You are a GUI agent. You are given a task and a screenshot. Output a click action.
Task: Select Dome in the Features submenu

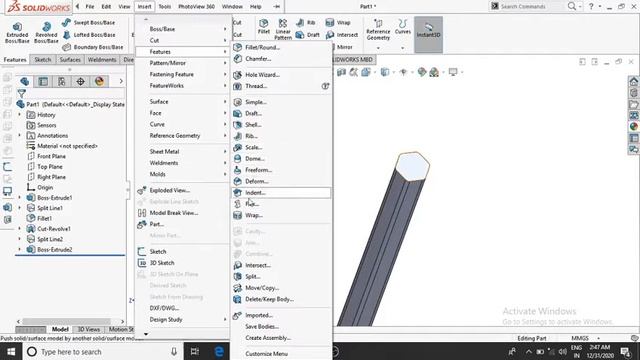tap(281, 158)
